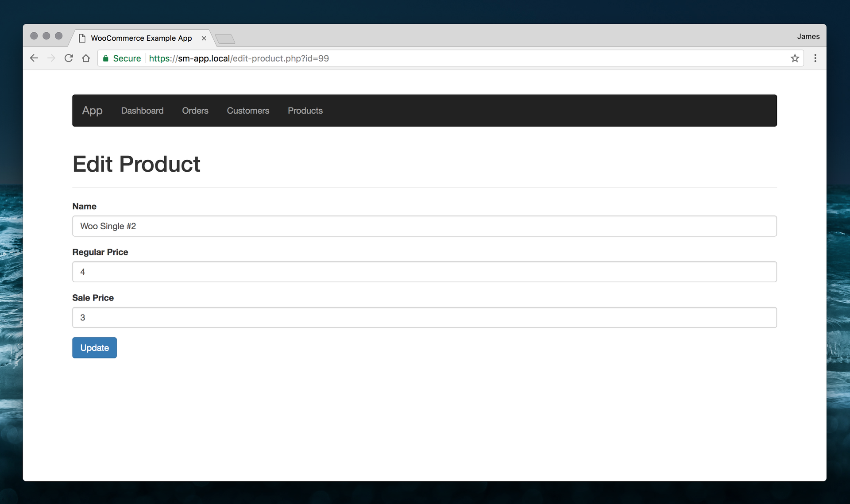
Task: Reload the current page
Action: pos(69,58)
